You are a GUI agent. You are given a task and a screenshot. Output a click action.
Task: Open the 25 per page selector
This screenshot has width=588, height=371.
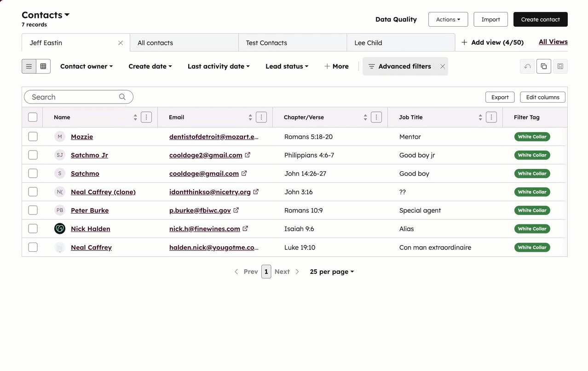click(331, 272)
